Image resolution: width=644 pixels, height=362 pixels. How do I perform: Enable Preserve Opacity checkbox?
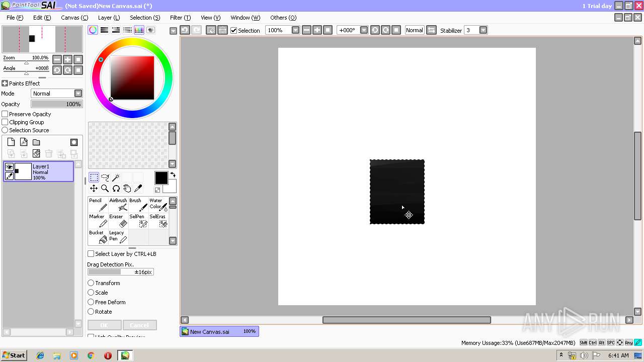pos(5,114)
